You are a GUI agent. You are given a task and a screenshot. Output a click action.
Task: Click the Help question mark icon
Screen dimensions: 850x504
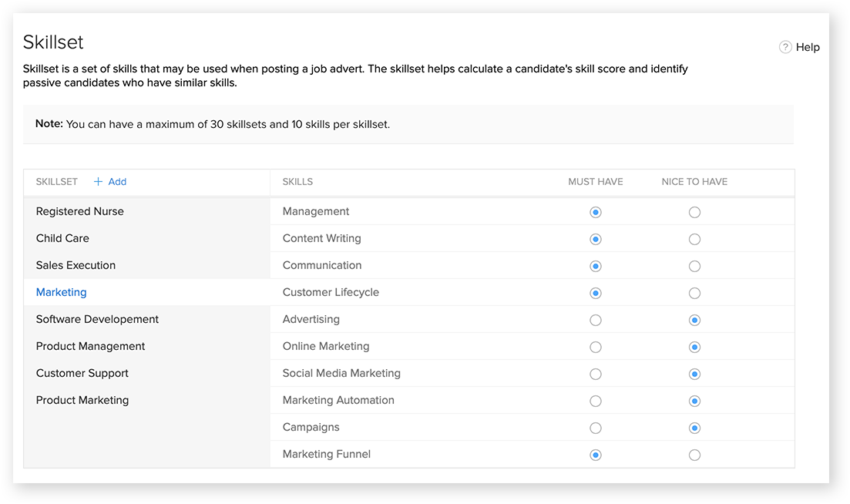[x=785, y=47]
